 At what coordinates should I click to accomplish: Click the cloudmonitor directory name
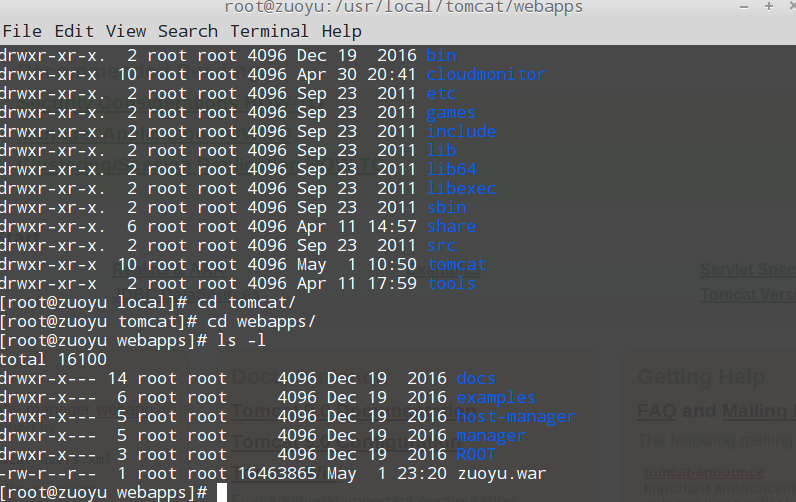(x=485, y=74)
